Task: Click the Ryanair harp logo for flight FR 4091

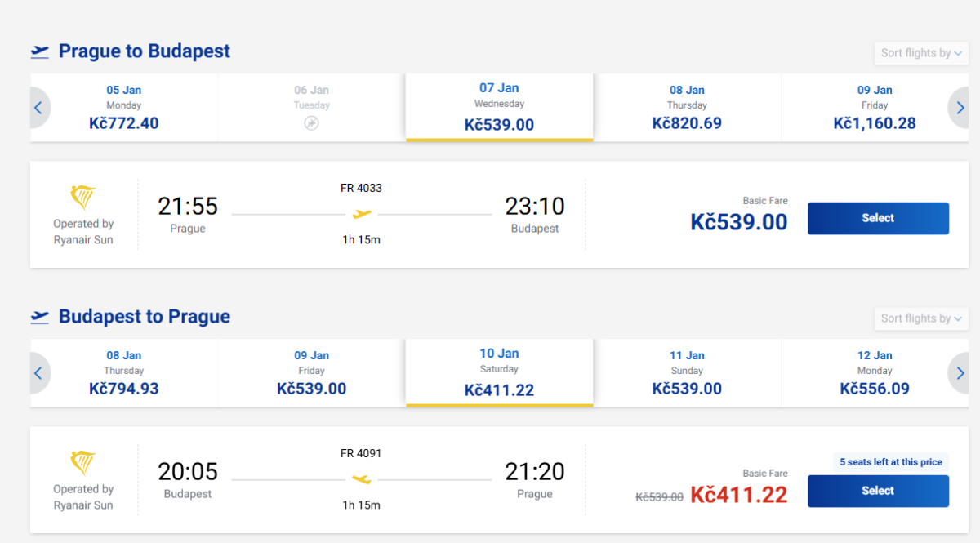Action: 83,463
